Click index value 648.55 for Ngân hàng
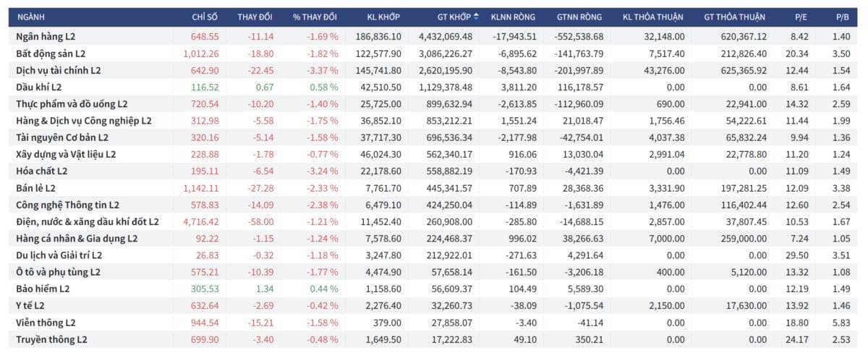The height and width of the screenshot is (358, 868). point(205,35)
